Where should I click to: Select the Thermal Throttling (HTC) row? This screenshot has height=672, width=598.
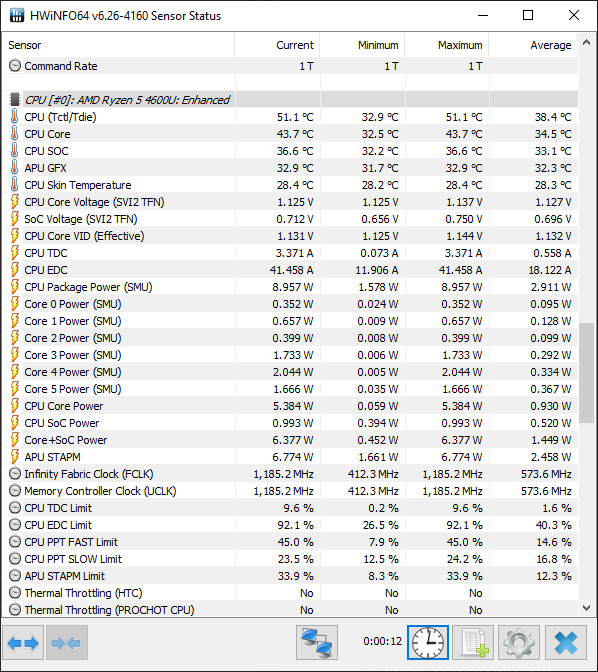coord(290,593)
